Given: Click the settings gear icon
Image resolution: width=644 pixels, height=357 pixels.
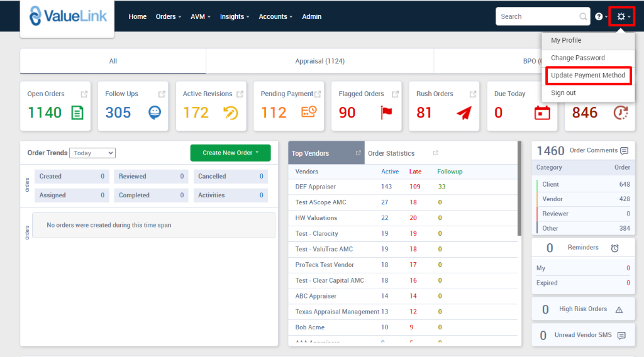Looking at the screenshot, I should [x=621, y=16].
